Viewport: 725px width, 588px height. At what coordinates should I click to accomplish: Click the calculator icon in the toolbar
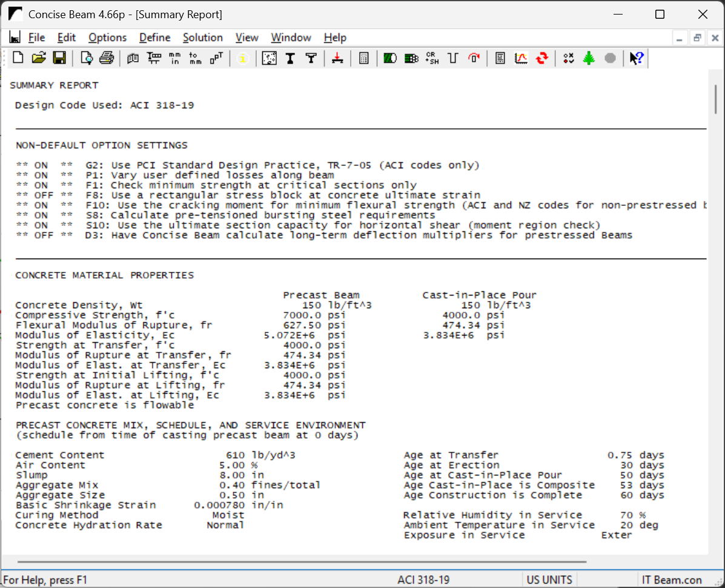(x=364, y=58)
